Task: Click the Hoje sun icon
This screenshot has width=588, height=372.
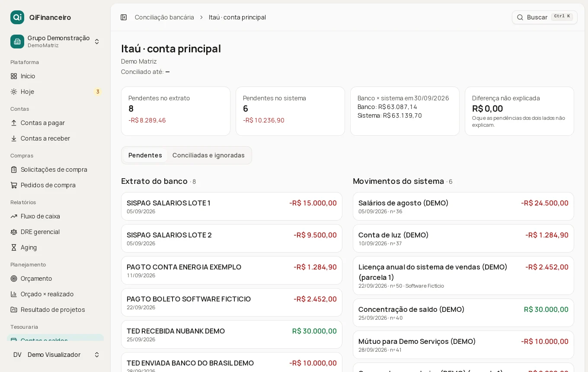Action: [x=14, y=92]
